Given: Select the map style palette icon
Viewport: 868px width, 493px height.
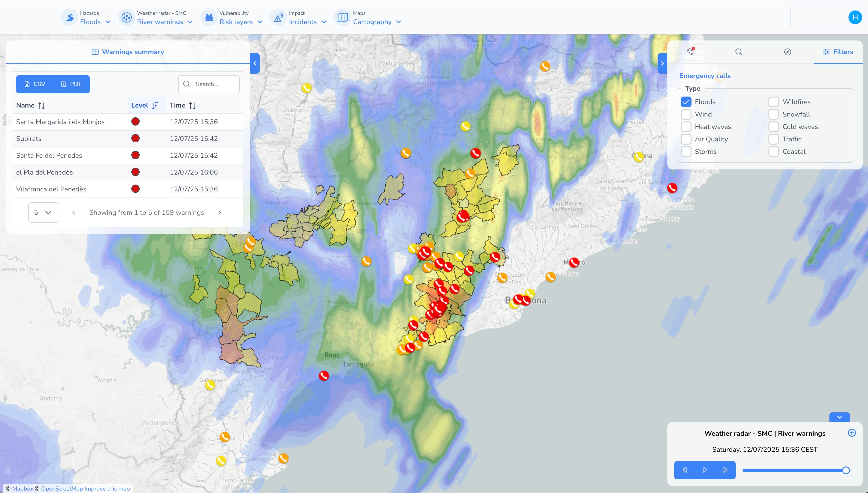Looking at the screenshot, I should tap(690, 52).
